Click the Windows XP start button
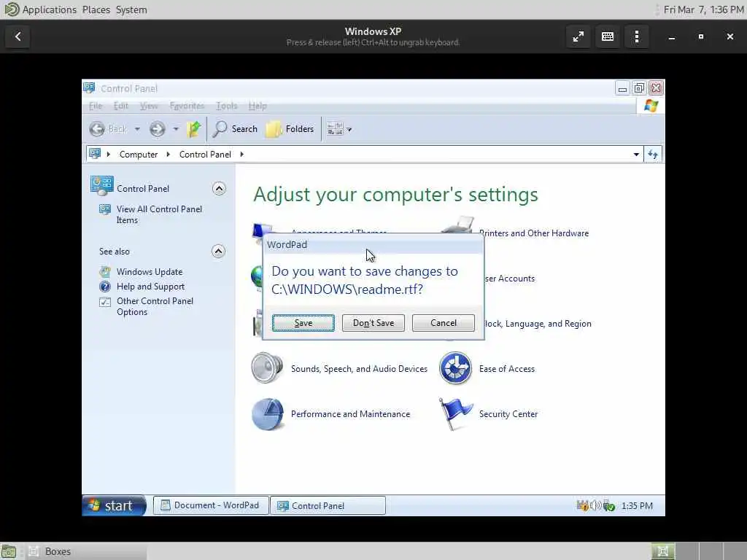Viewport: 747px width, 560px height. click(114, 505)
